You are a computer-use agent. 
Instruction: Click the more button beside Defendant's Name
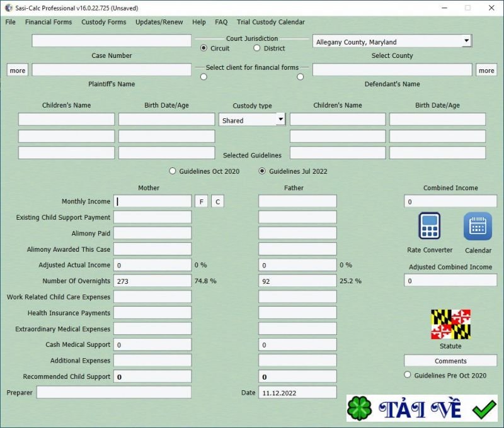486,70
